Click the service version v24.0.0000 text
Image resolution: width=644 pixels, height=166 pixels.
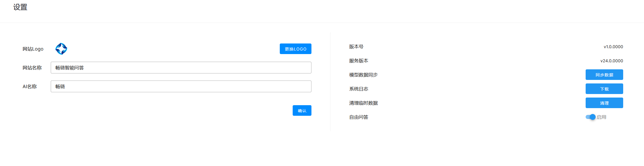click(611, 61)
